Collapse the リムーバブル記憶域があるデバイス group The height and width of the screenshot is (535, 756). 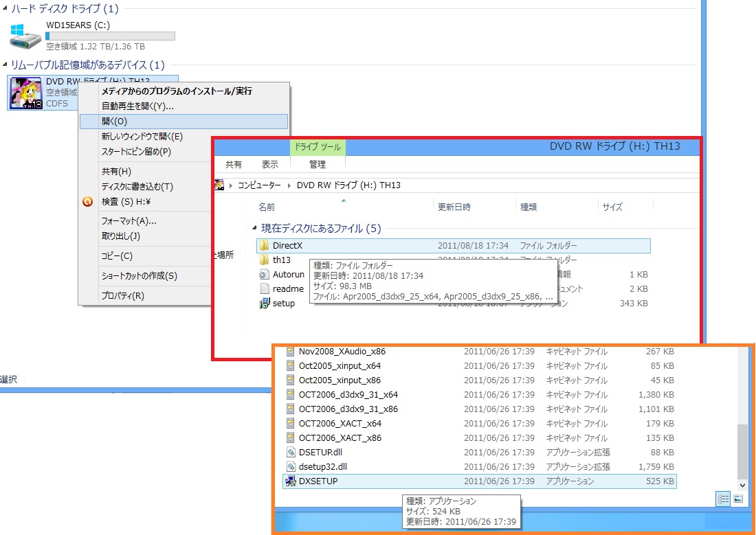pos(5,64)
